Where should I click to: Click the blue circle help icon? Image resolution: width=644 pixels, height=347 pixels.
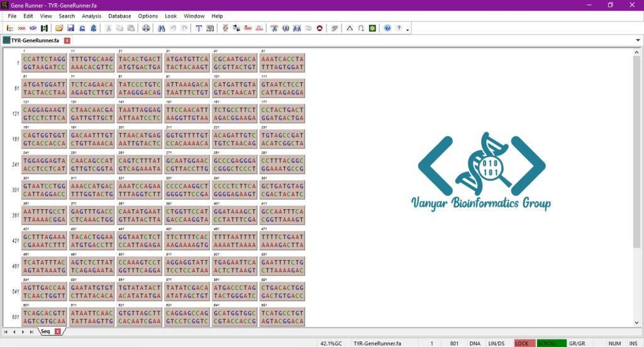[387, 28]
